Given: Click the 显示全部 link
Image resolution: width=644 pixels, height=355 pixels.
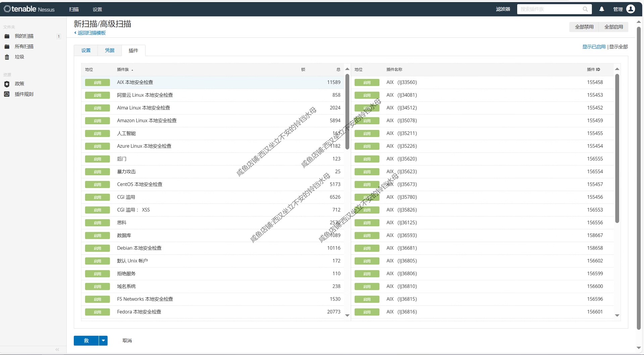Looking at the screenshot, I should point(619,47).
